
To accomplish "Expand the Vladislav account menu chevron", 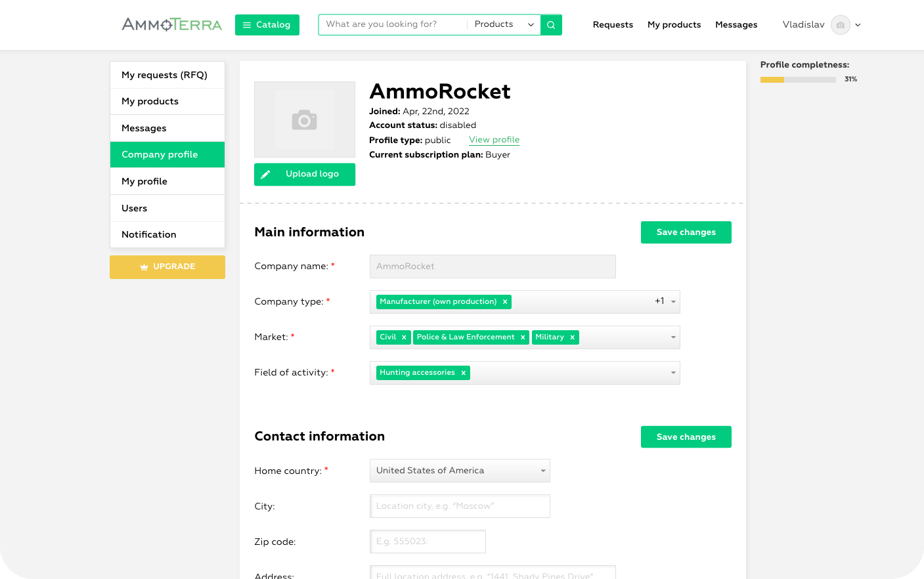I will click(858, 25).
